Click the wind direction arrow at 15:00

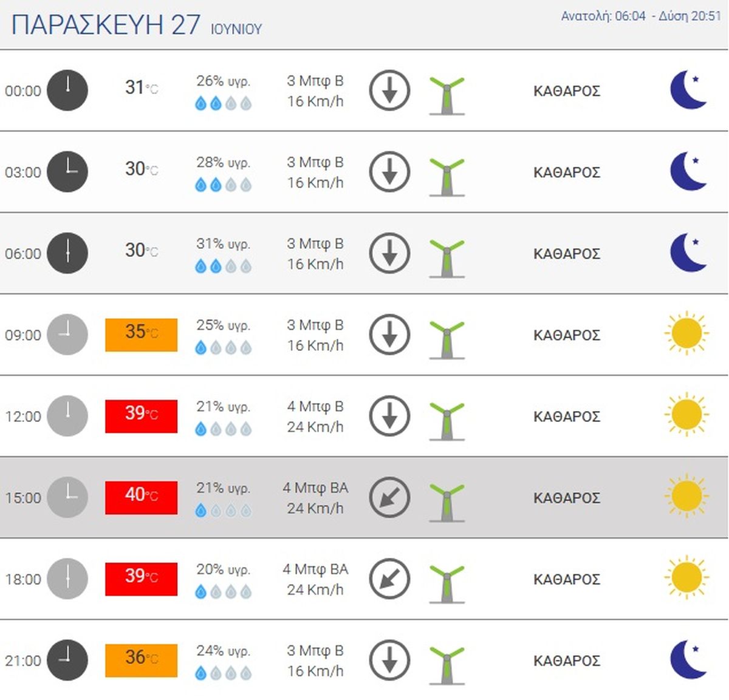(389, 497)
